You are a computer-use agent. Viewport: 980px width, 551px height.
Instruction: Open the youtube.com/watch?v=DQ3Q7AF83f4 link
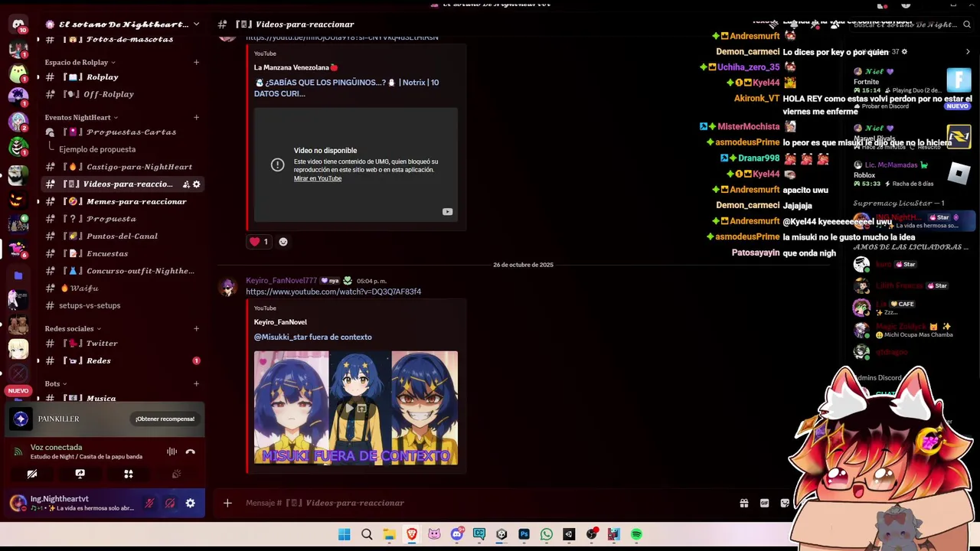333,292
